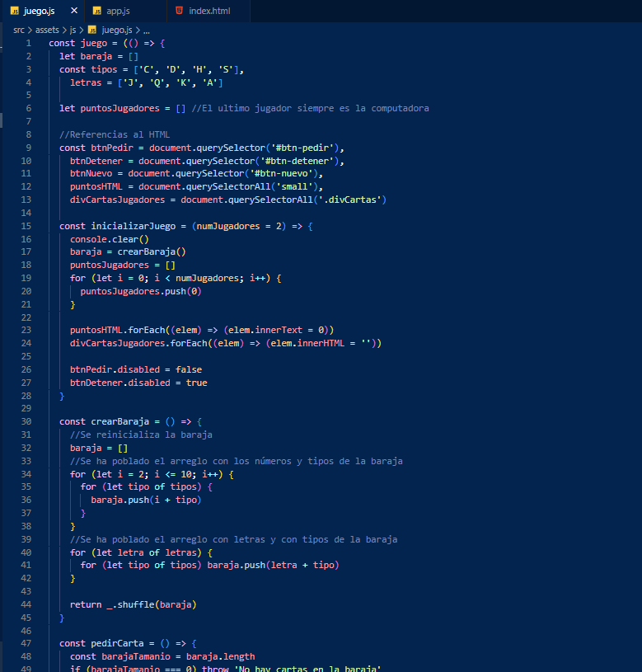Click 'const pedirCarta' on line 47

click(x=101, y=644)
